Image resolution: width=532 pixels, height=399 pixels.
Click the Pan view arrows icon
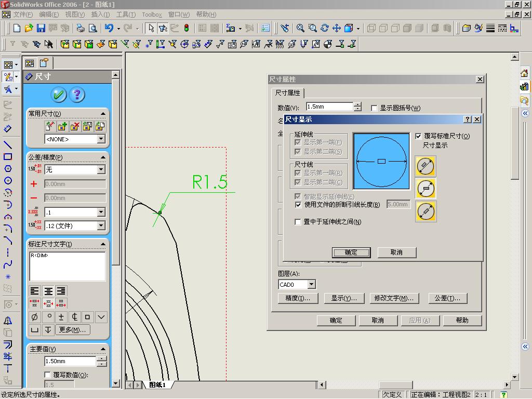(337, 28)
